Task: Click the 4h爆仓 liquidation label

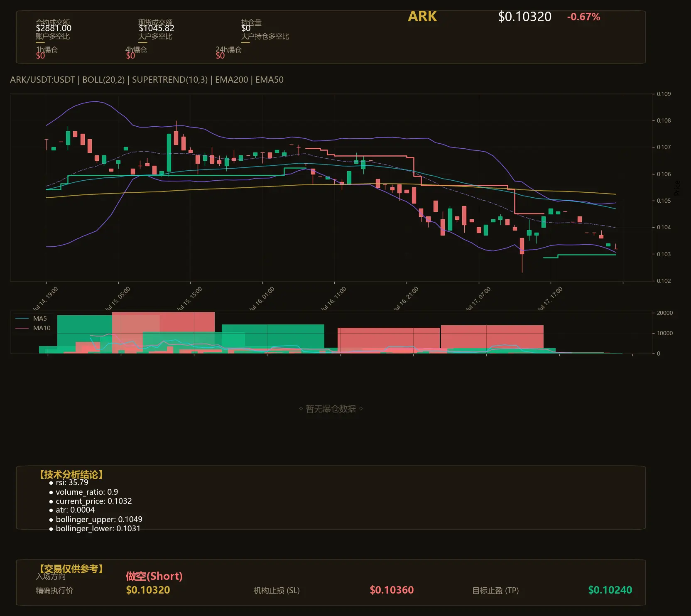Action: tap(136, 50)
